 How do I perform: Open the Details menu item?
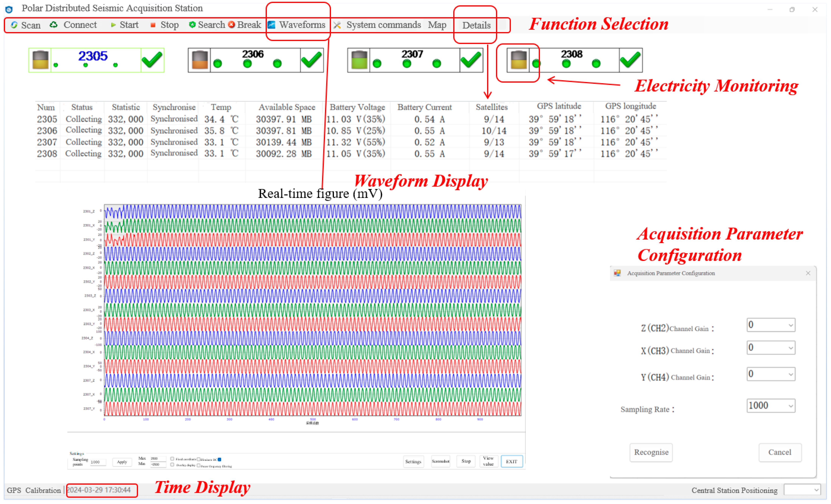pyautogui.click(x=476, y=25)
